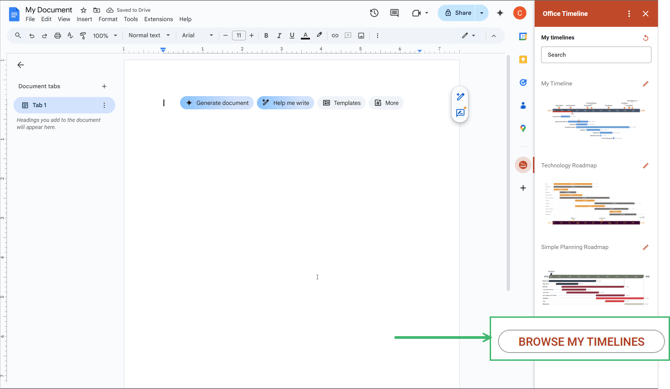
Task: Click the timelines Search field
Action: (596, 55)
